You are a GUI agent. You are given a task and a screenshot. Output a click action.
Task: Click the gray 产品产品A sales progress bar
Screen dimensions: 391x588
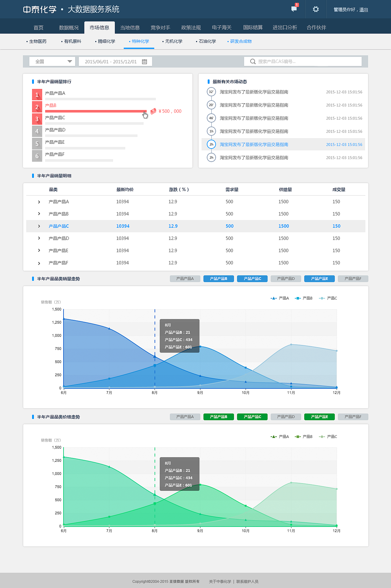100,99
